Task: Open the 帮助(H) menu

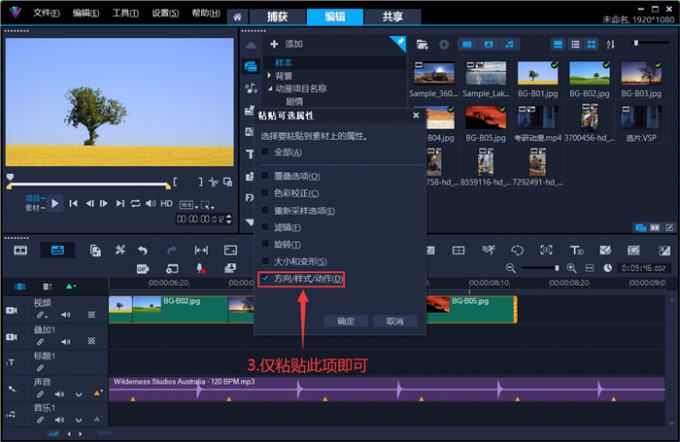Action: coord(206,13)
